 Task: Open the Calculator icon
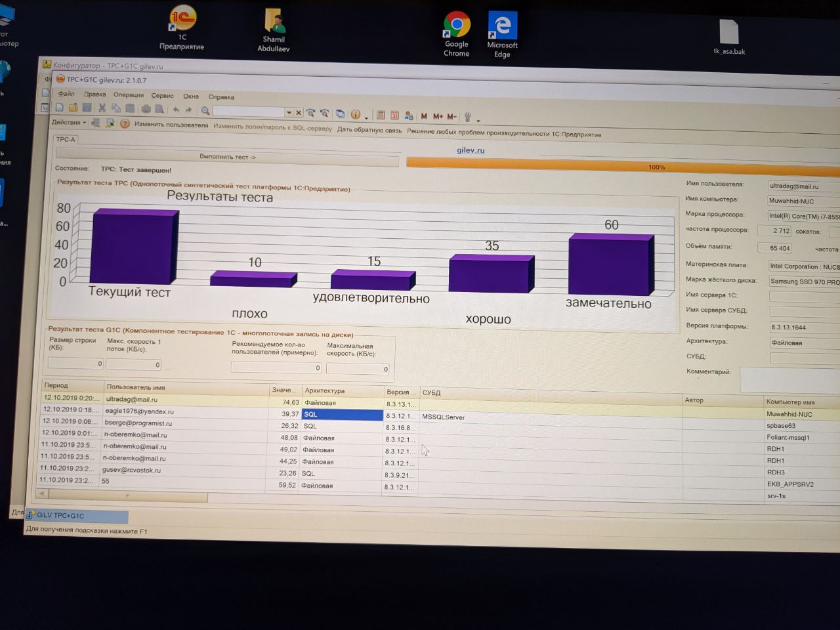380,115
